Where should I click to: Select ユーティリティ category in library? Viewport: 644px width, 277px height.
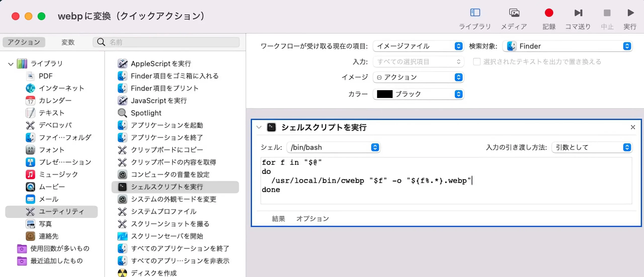[x=51, y=212]
